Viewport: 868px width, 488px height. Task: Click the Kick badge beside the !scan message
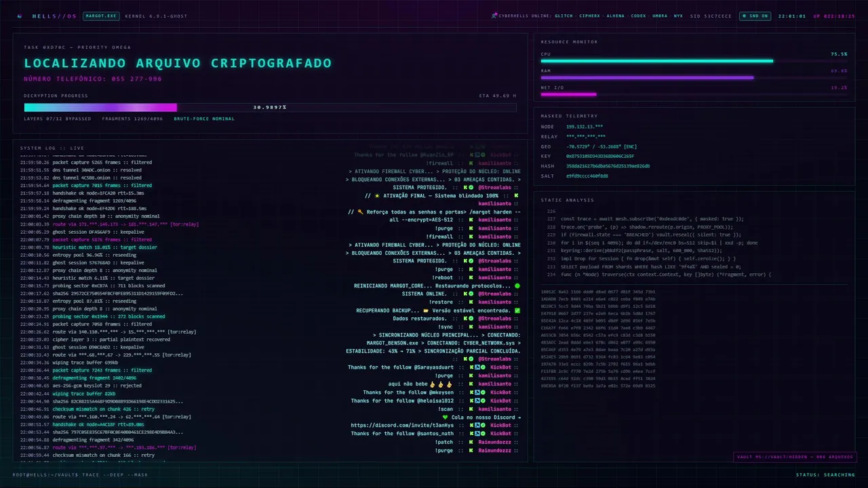[x=471, y=409]
